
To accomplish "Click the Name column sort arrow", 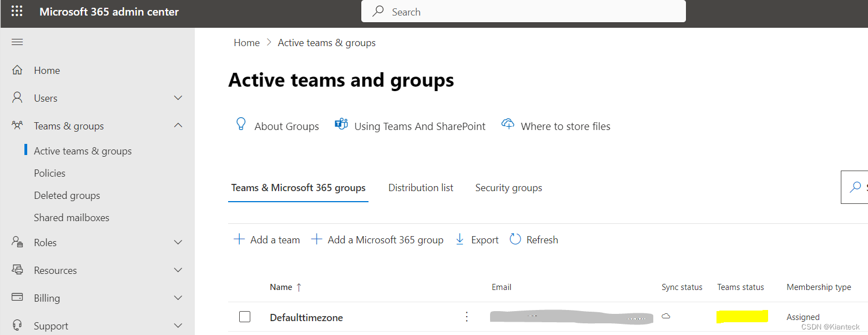I will [299, 287].
